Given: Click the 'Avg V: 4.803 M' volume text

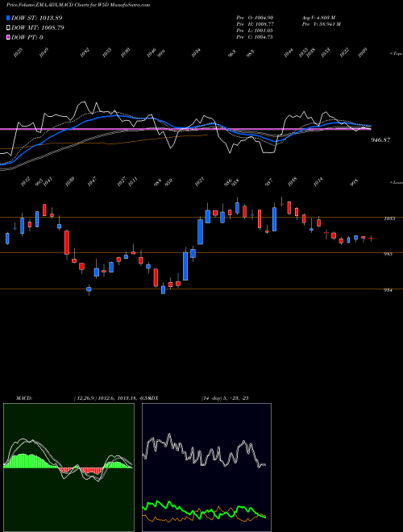Looking at the screenshot, I should click(319, 18).
